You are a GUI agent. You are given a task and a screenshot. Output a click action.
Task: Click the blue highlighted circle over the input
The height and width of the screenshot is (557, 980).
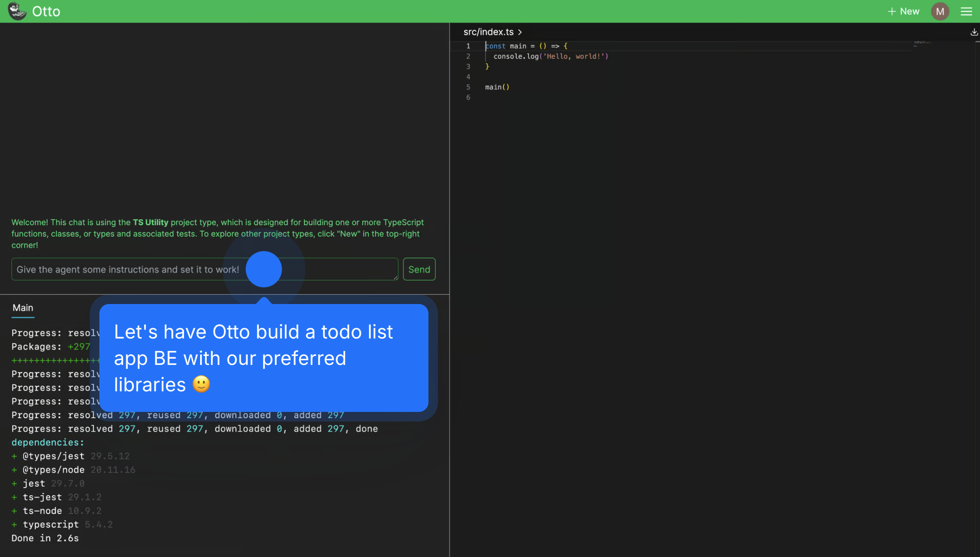click(x=264, y=269)
